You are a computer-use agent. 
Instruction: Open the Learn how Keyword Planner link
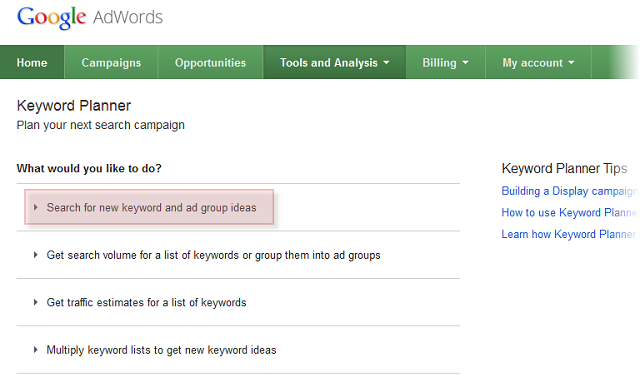(569, 234)
